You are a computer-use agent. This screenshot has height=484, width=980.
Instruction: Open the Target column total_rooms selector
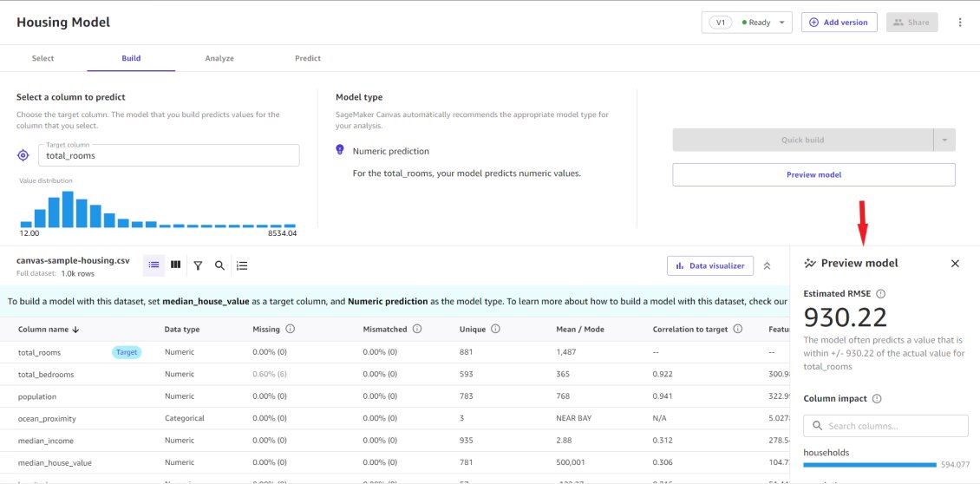pyautogui.click(x=169, y=155)
